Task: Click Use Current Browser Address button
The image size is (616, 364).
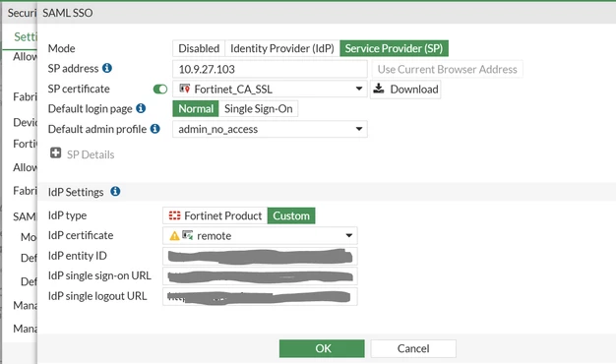Action: (447, 69)
